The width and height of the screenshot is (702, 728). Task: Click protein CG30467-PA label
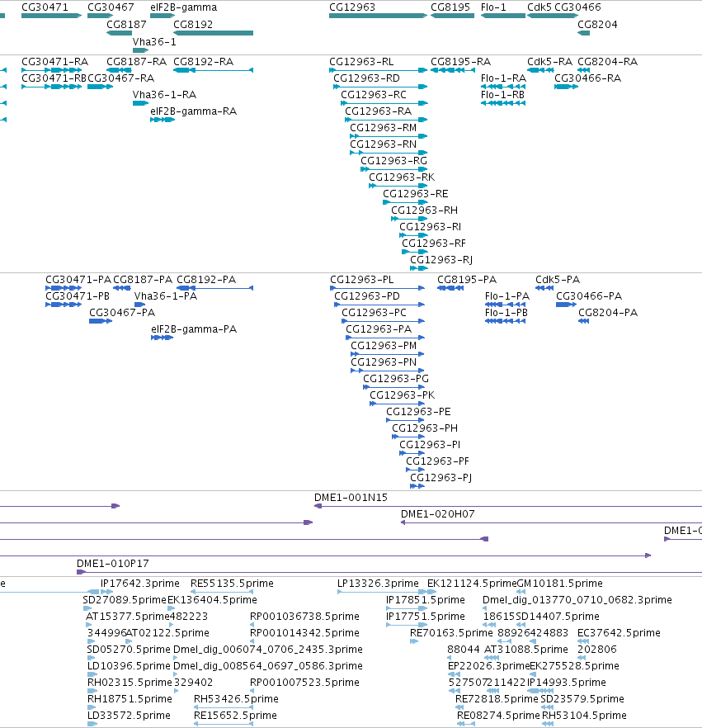[122, 313]
